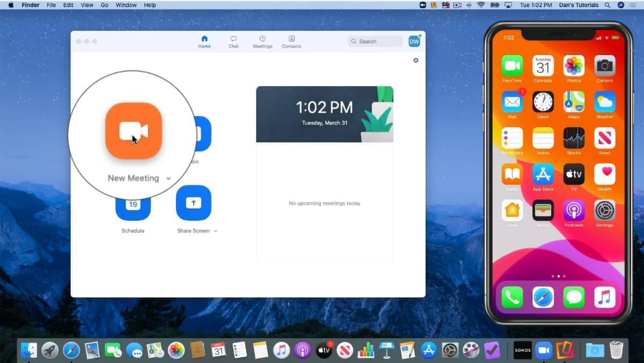The image size is (644, 363).
Task: Go to the Meetings tab
Action: [262, 42]
